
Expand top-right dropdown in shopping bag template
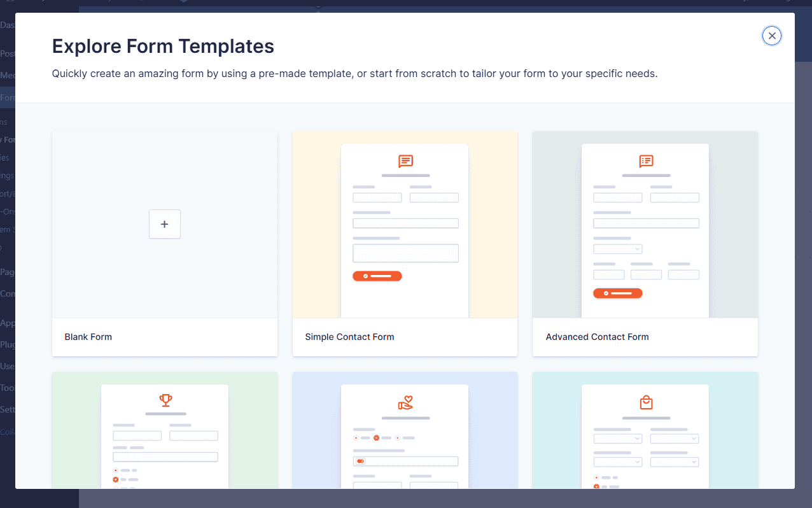[x=674, y=439]
